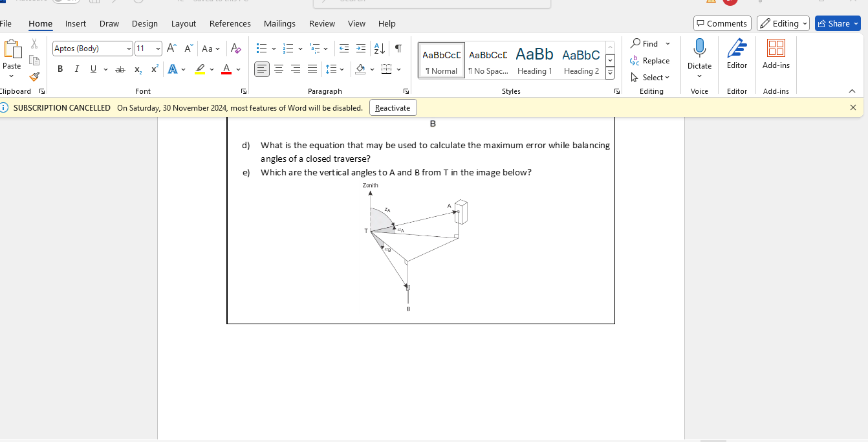The width and height of the screenshot is (868, 442).
Task: Expand the text highlight color options
Action: click(x=211, y=69)
